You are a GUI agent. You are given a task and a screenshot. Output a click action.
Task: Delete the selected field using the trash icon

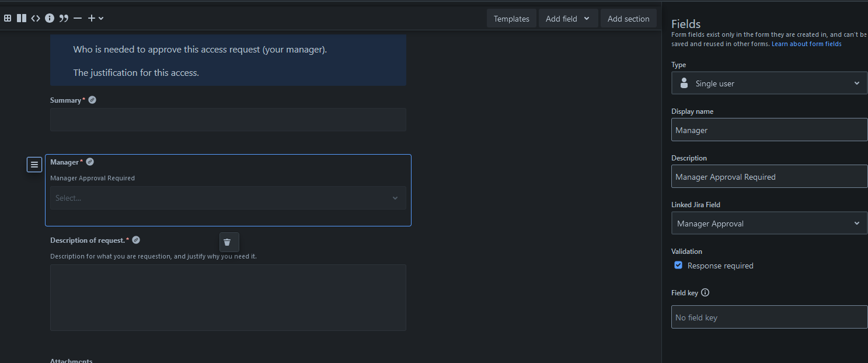click(228, 242)
